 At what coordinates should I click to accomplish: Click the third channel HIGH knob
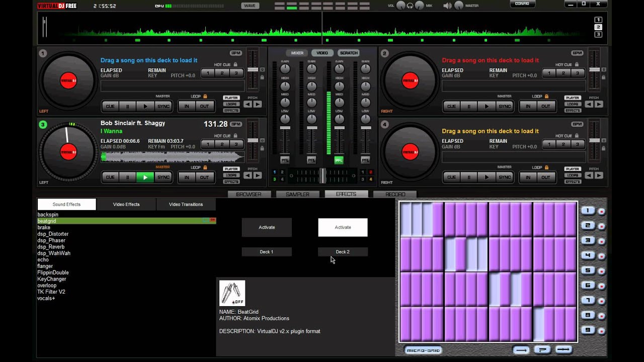[339, 86]
